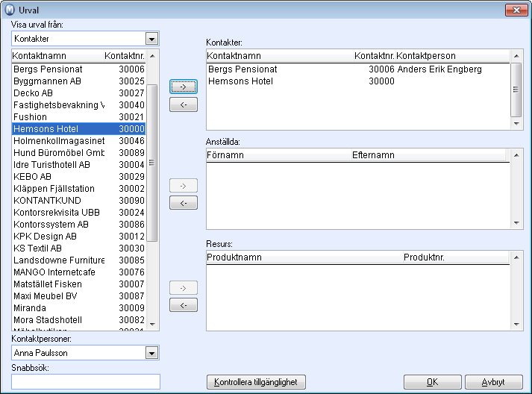Viewport: 532px width, 394px height.
Task: Select Hund Büromöbel GmbH row
Action: tap(78, 153)
